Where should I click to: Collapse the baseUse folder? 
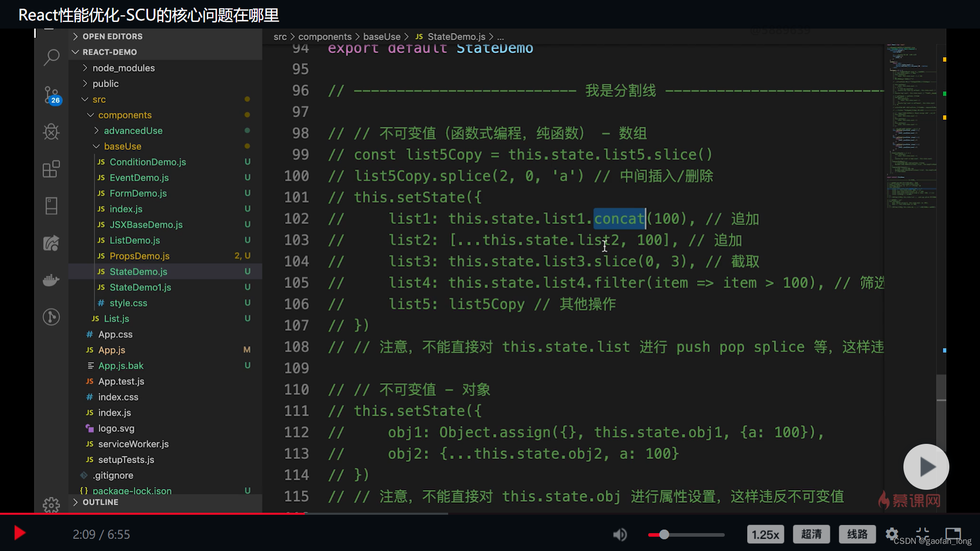[x=122, y=146]
